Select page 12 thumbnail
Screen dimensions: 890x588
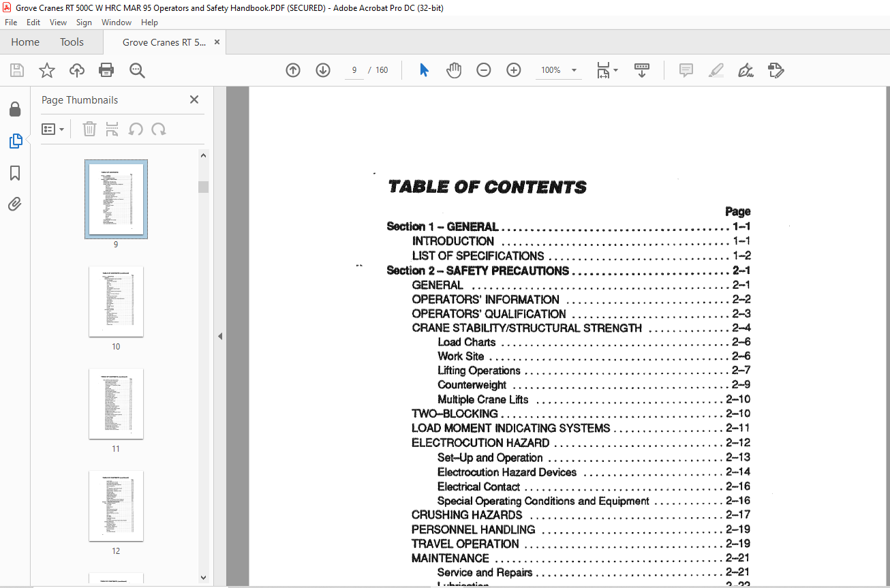pyautogui.click(x=116, y=506)
